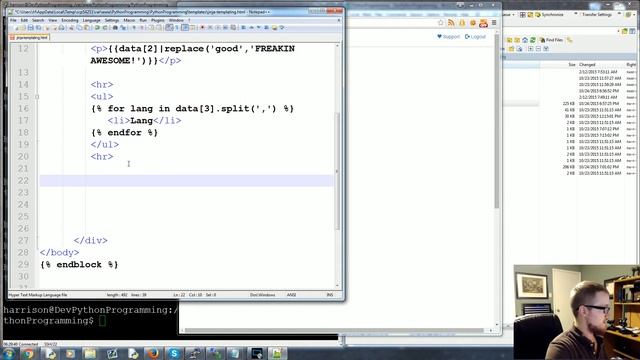Click the Save recorded macro icon
Viewport: 640px width, 360px height.
233,28
